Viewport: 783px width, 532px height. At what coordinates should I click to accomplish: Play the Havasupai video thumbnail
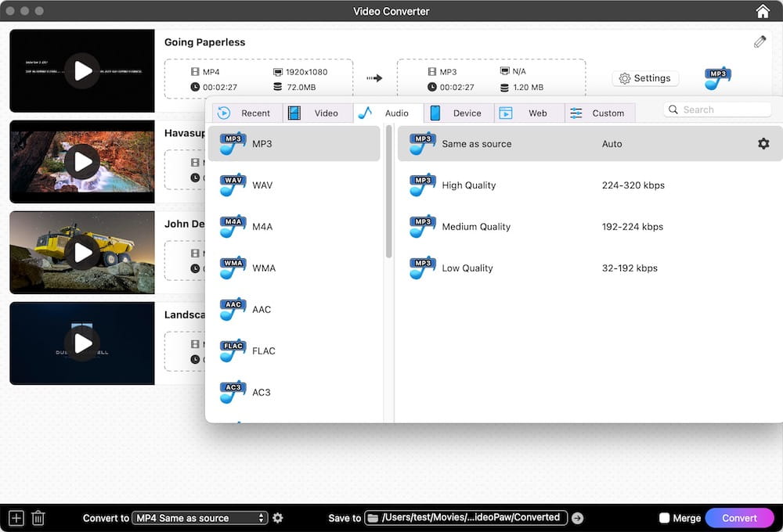(x=81, y=161)
